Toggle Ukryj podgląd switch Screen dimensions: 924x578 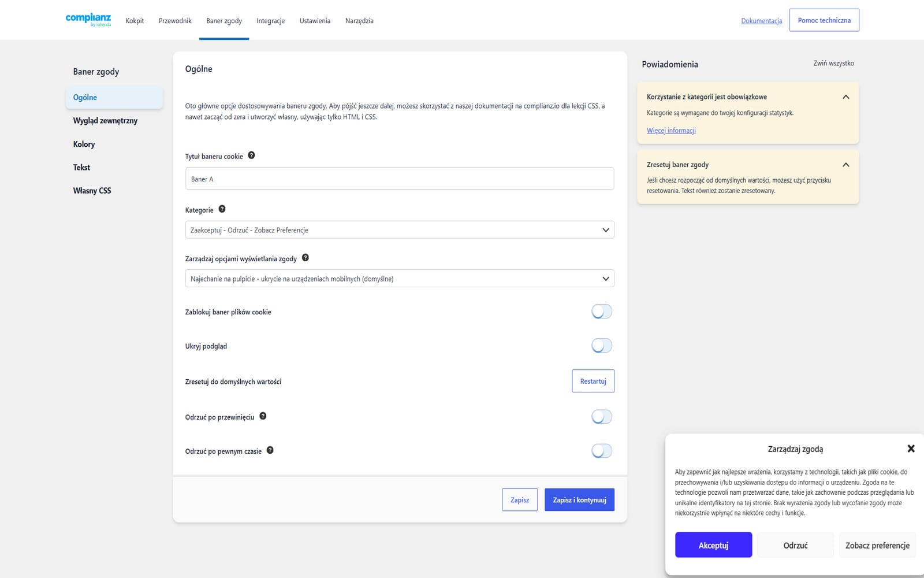coord(602,346)
